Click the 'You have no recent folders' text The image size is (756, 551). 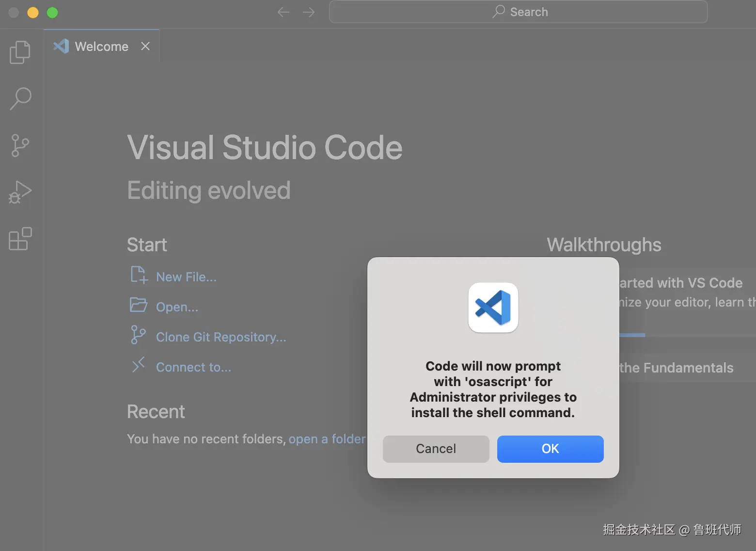[206, 439]
